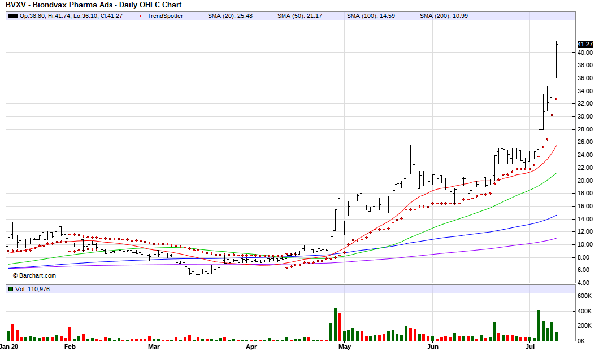Click the 400K volume axis label
This screenshot has height=364, width=599.
[x=585, y=311]
